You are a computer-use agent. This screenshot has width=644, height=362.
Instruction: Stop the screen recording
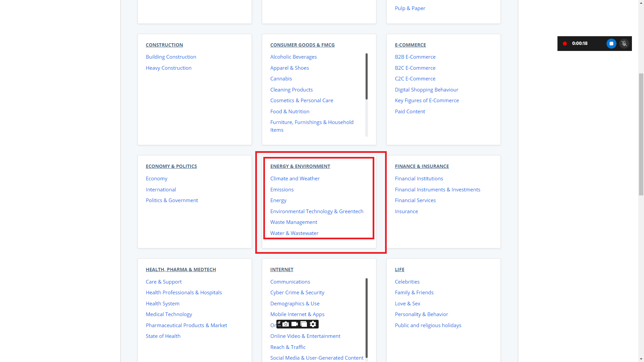point(611,44)
